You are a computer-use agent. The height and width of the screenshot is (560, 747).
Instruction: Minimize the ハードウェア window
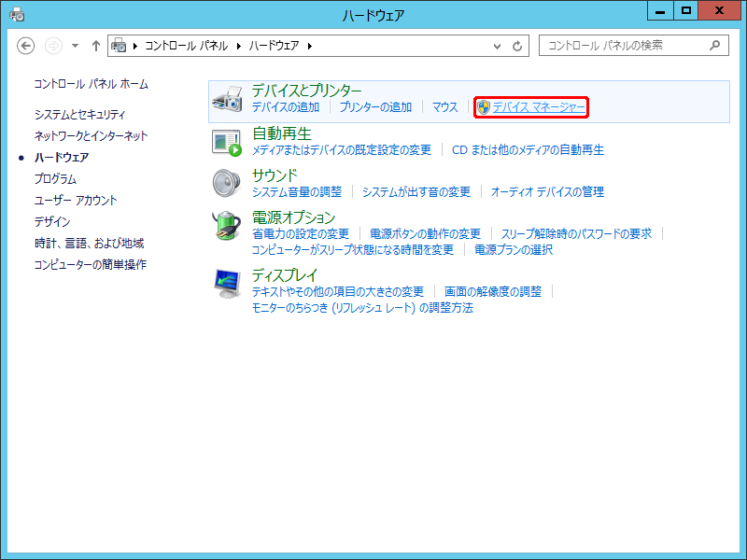coord(660,10)
